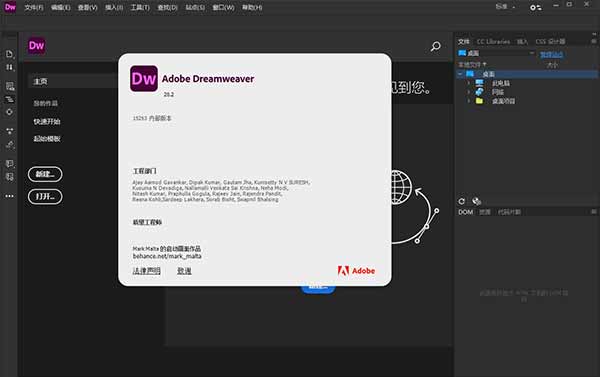Select 您的作品 in start page sidebar

pos(46,103)
